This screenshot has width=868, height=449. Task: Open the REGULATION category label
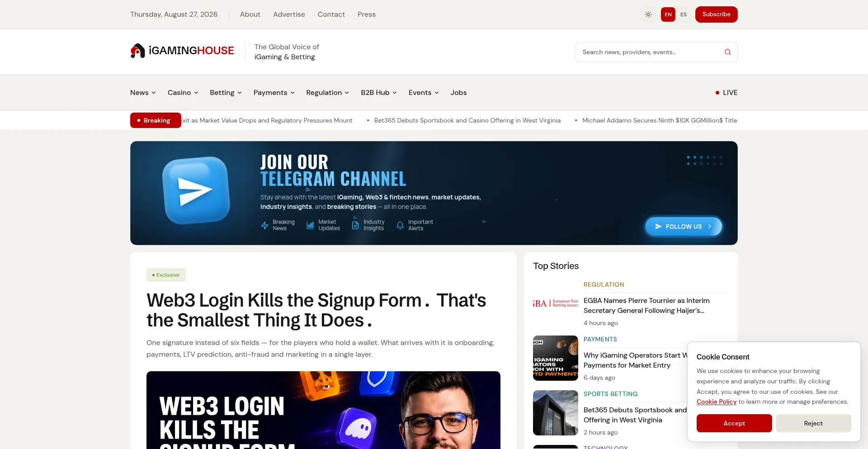pos(604,284)
